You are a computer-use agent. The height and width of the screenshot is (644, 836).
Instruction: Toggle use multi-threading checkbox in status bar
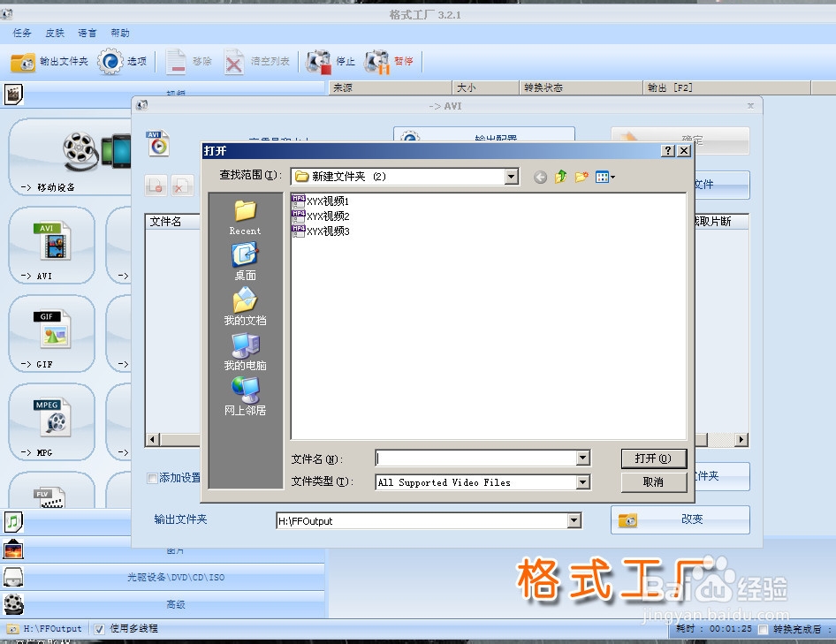click(x=99, y=629)
